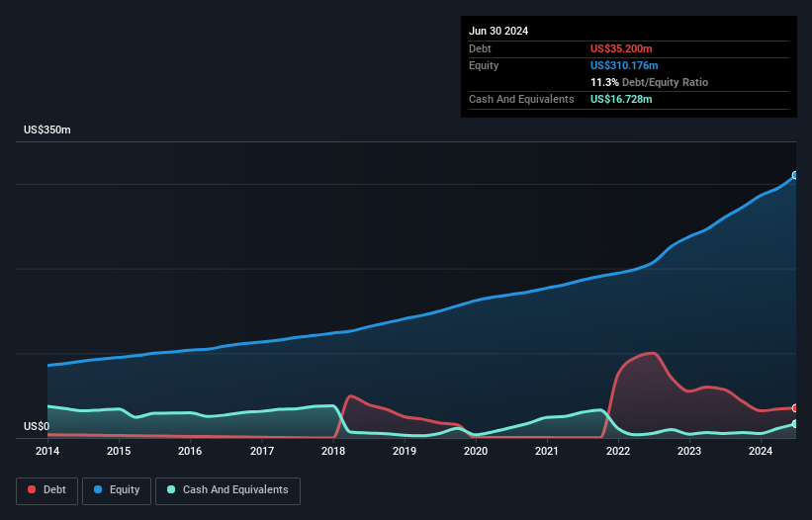Select the 2018 x-axis label
Viewport: 812px width, 520px height.
333,451
